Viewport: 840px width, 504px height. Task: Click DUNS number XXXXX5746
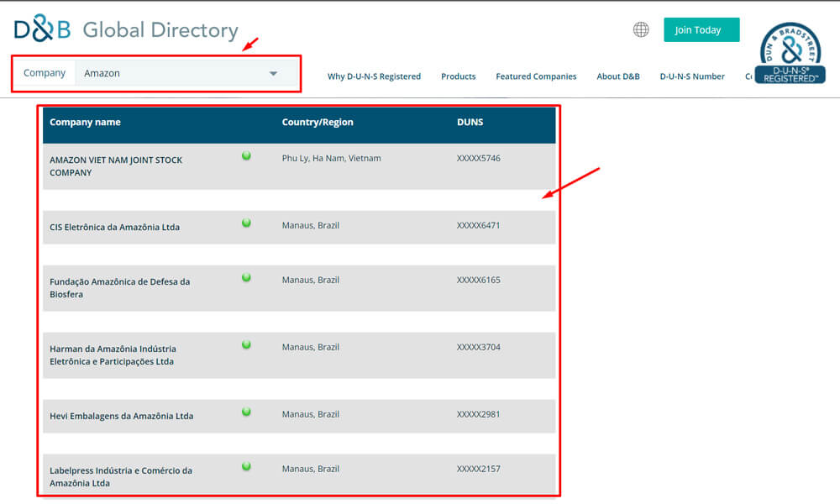click(x=479, y=159)
